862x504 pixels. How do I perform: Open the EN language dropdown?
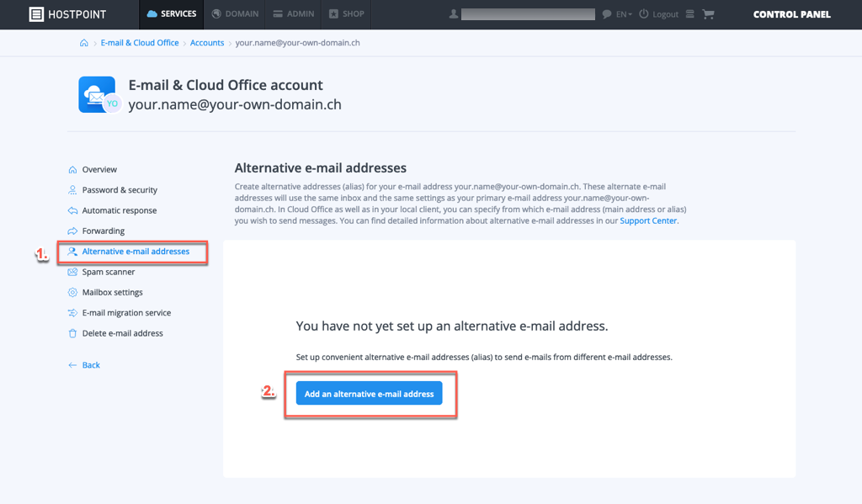coord(624,14)
